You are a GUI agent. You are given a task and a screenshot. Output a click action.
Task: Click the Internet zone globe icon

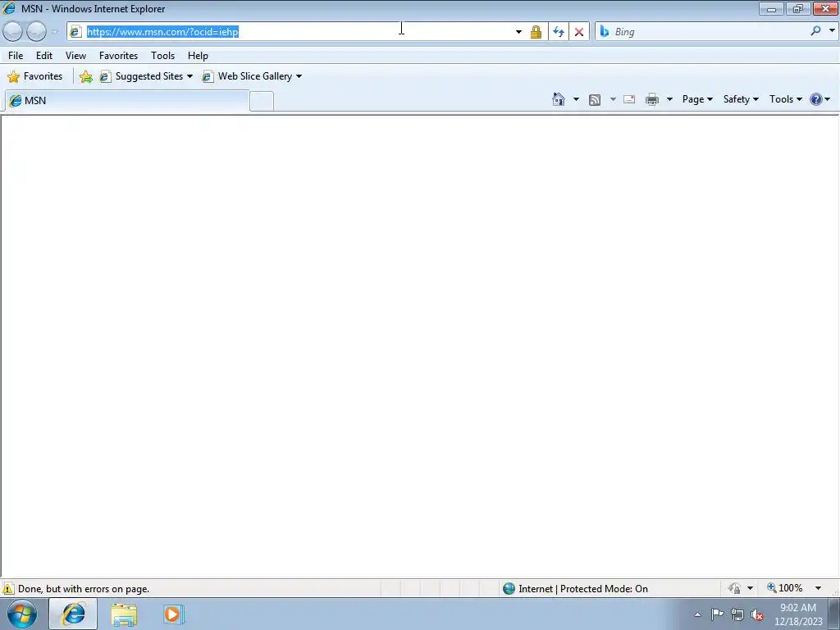(509, 589)
